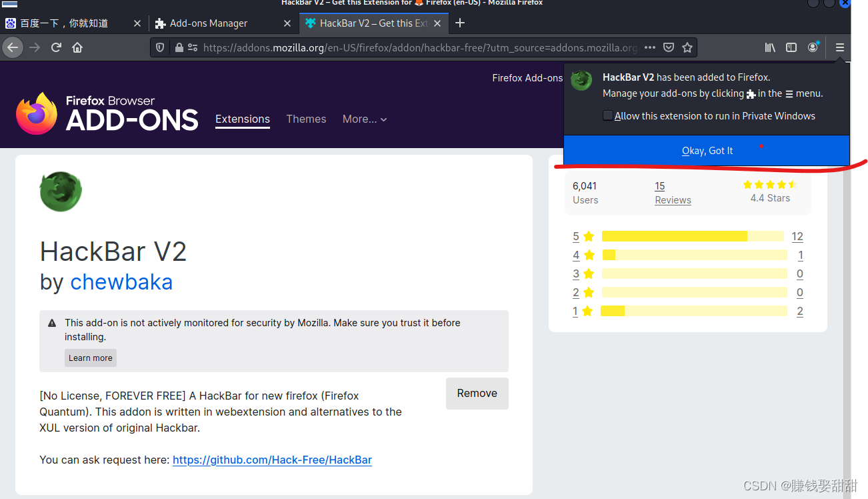Open the Extensions section
The image size is (868, 499).
[243, 119]
